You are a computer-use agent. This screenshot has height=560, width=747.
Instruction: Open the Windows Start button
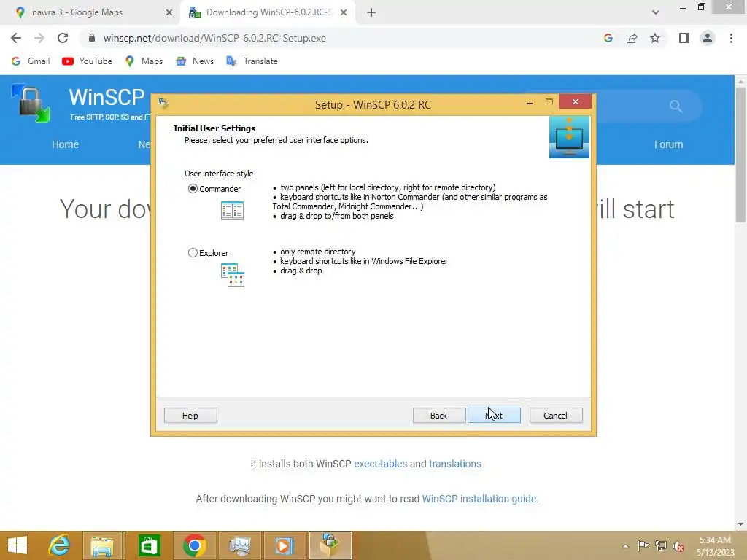(x=18, y=545)
